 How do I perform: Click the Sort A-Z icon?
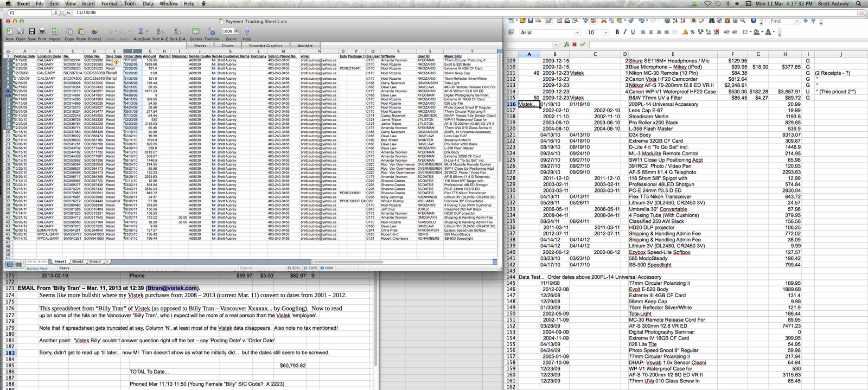161,32
